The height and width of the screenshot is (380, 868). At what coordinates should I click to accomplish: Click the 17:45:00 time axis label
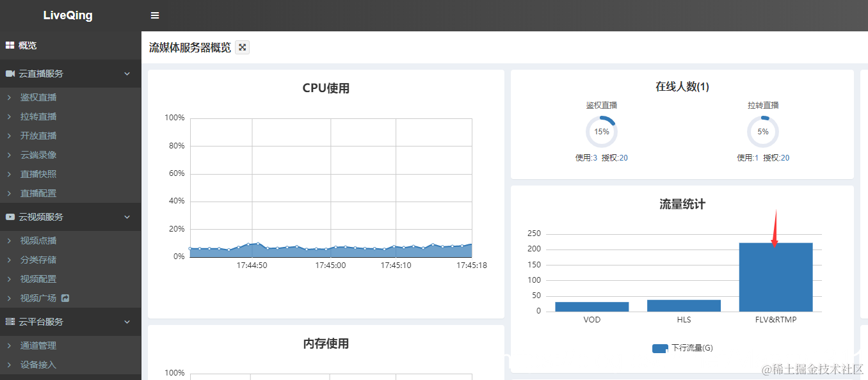click(330, 265)
